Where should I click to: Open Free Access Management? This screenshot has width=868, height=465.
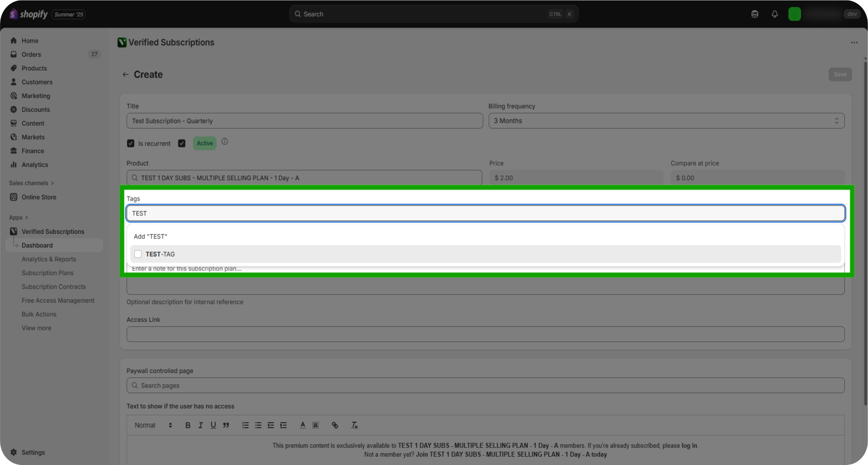pyautogui.click(x=58, y=301)
